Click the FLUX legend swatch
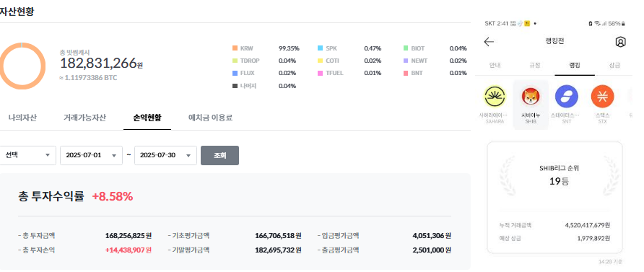Screen dimensions: 644x272 pos(235,73)
